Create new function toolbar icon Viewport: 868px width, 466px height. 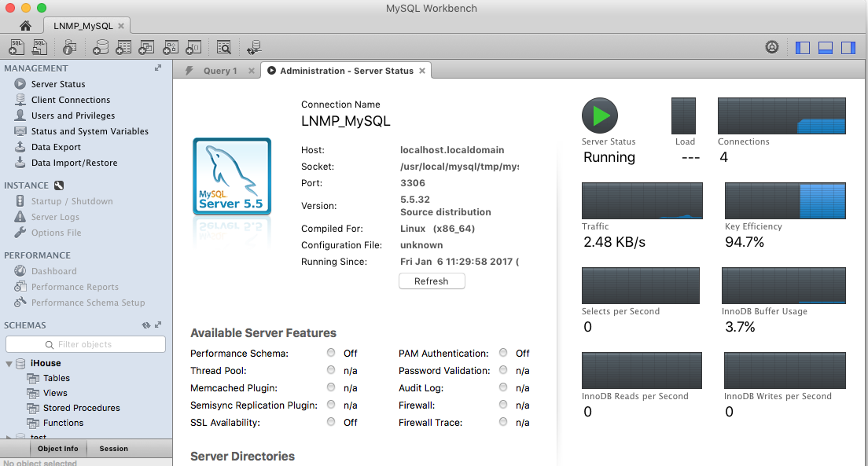(x=193, y=47)
